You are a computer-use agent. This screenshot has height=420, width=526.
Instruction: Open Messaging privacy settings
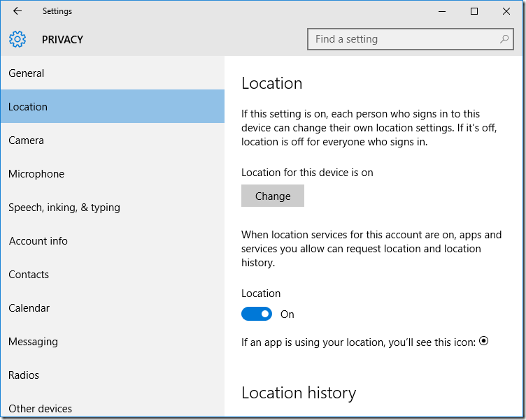pyautogui.click(x=113, y=341)
